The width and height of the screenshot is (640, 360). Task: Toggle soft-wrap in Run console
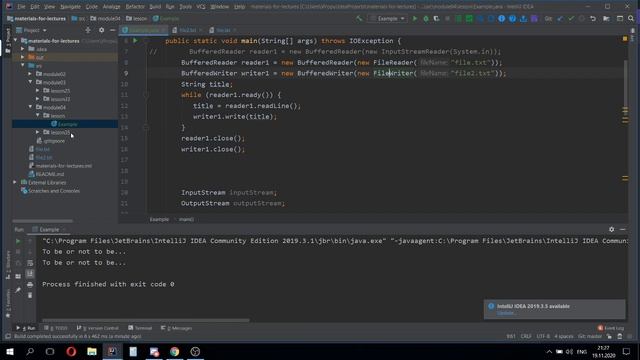pyautogui.click(x=30, y=263)
